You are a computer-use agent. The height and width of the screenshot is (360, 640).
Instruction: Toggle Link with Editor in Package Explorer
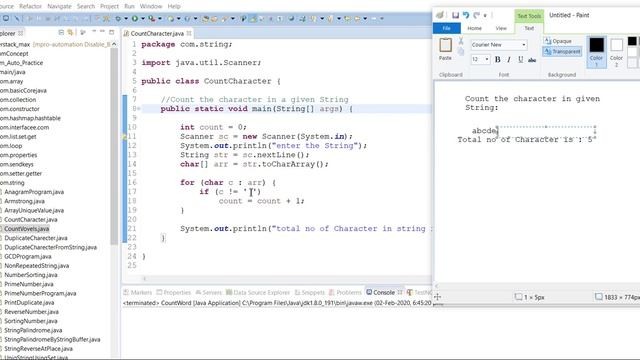[71, 33]
